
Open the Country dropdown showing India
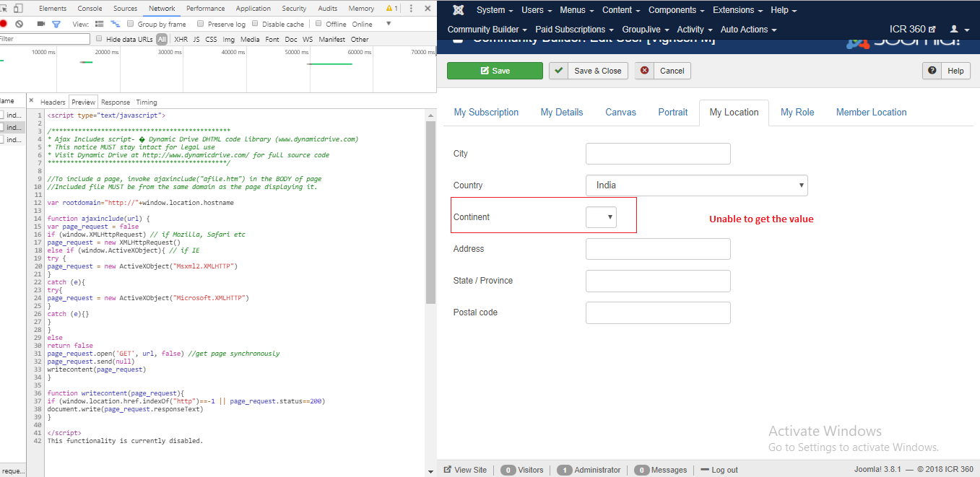[697, 185]
